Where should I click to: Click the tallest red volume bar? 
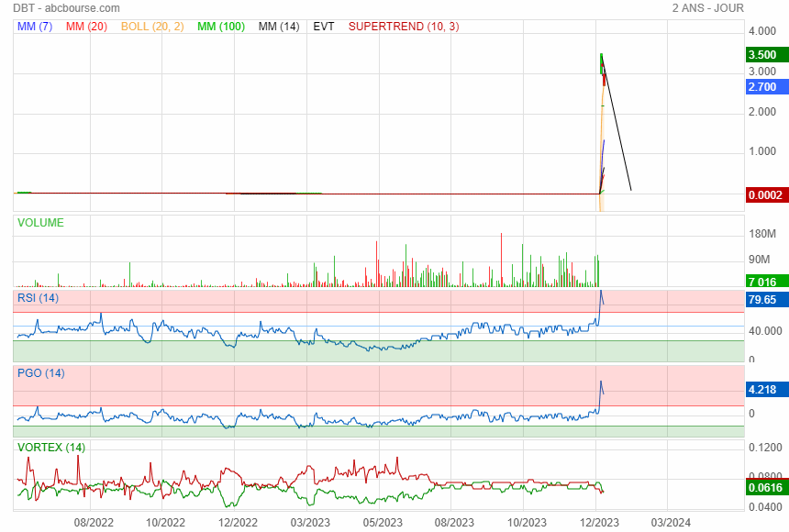501,260
